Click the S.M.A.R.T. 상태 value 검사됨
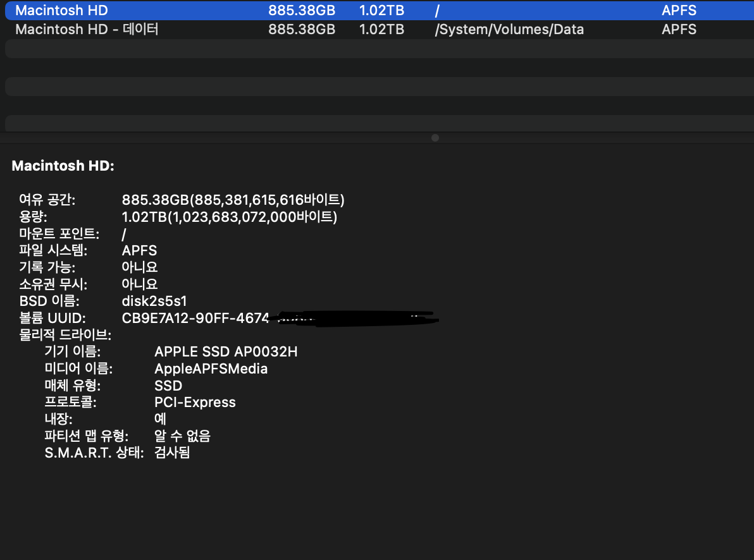 coord(172,453)
